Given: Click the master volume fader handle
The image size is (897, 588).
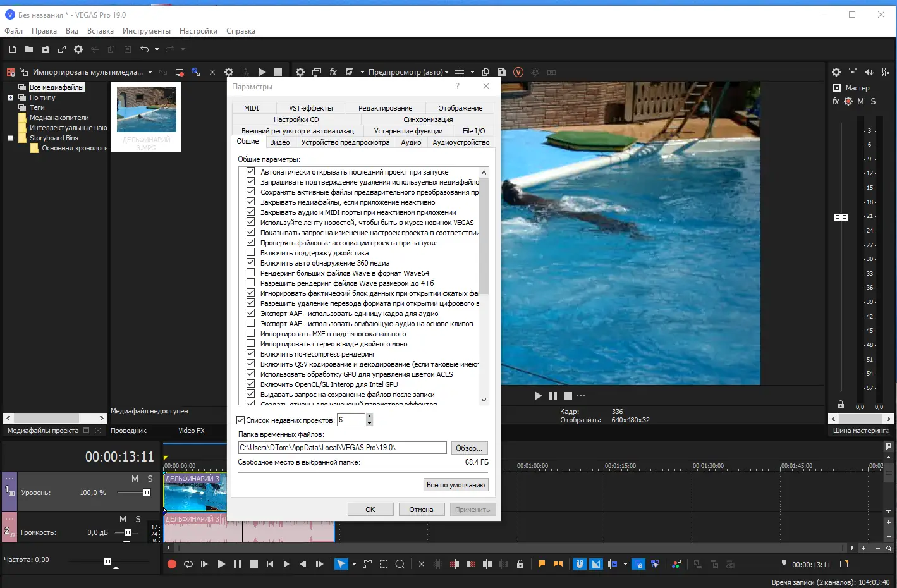Looking at the screenshot, I should 841,217.
